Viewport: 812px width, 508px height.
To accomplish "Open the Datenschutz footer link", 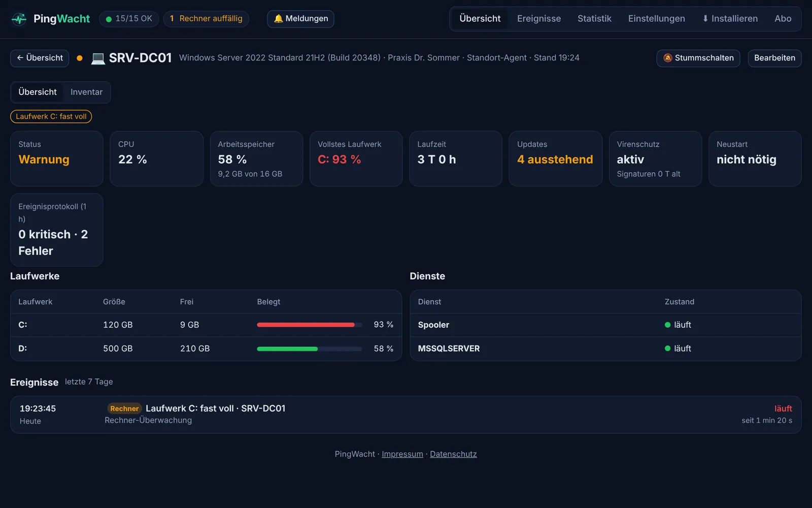I will (x=453, y=454).
